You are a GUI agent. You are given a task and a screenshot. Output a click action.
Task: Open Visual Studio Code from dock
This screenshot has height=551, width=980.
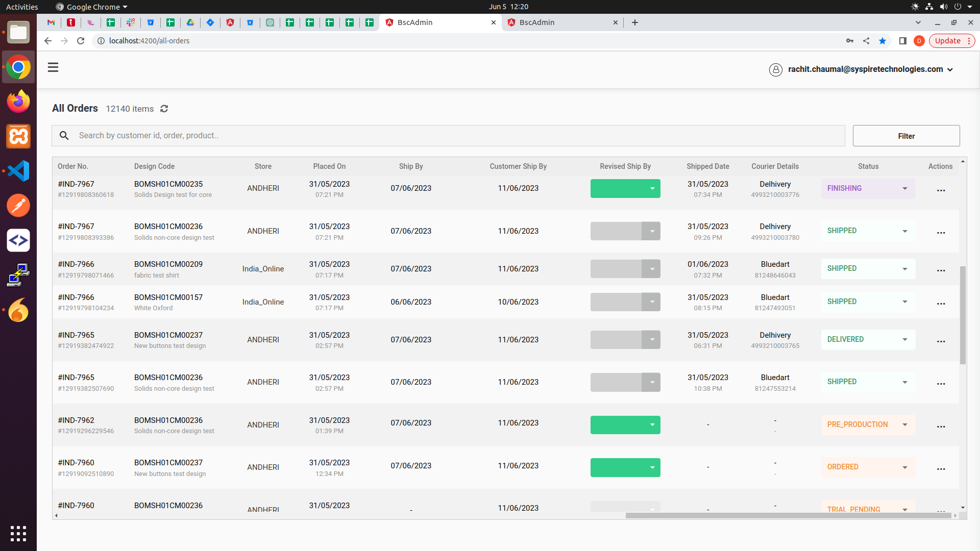(x=18, y=171)
